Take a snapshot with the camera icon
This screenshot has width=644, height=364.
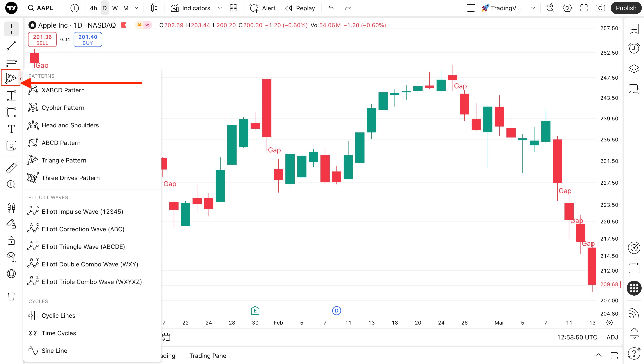tap(600, 8)
